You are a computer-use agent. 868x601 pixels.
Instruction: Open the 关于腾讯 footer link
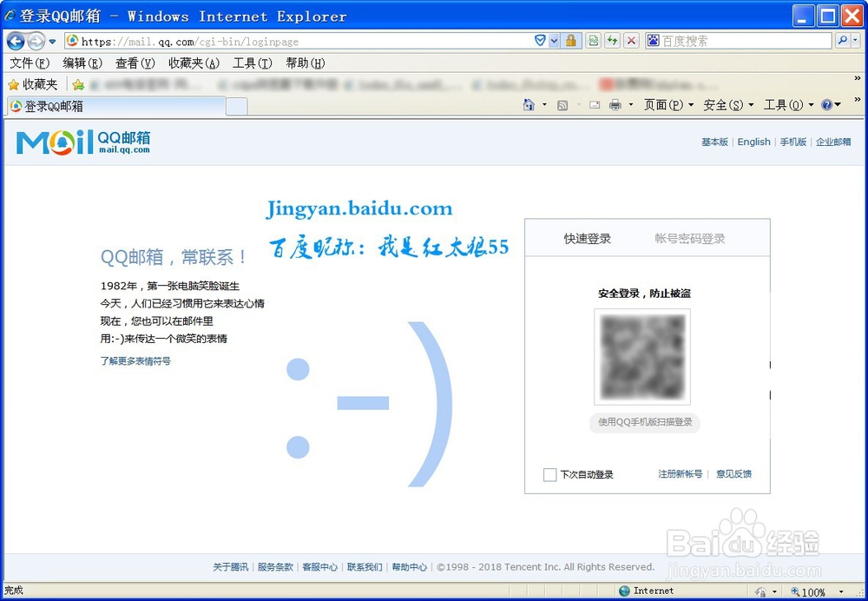click(230, 567)
